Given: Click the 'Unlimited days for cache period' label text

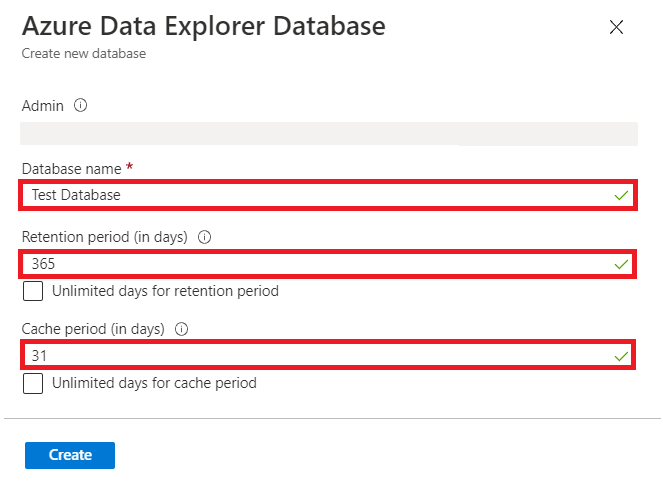Looking at the screenshot, I should (154, 383).
